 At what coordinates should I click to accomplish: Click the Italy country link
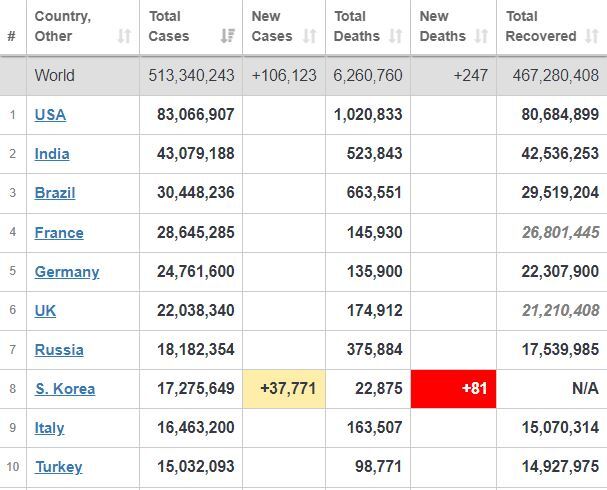pos(49,428)
